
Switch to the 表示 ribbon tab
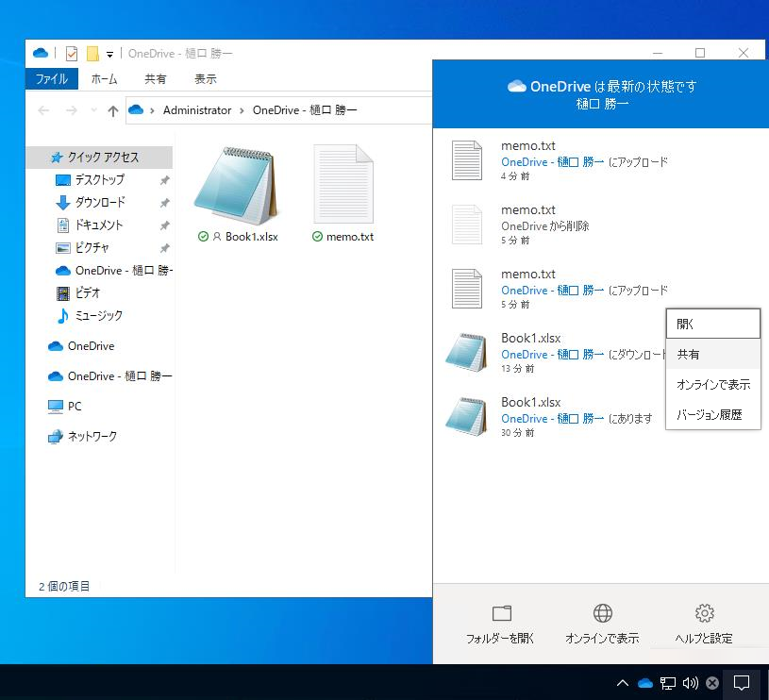coord(205,79)
